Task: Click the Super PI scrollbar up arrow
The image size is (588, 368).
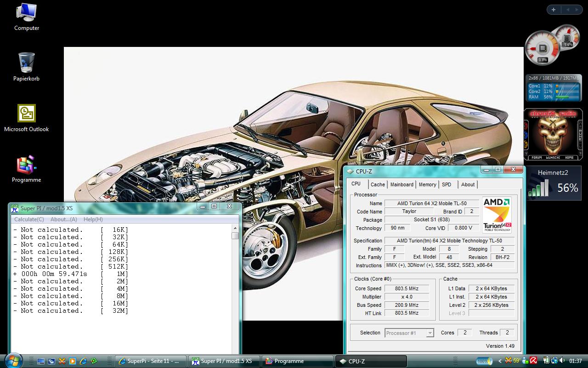Action: coord(235,228)
